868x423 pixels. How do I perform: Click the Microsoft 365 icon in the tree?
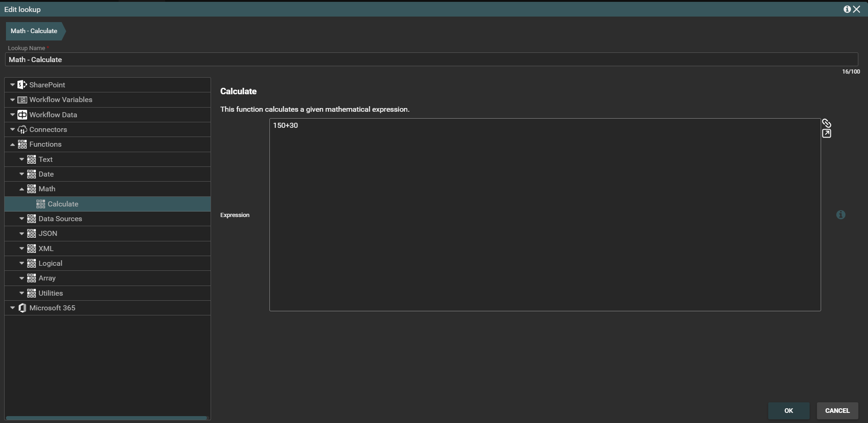[22, 308]
